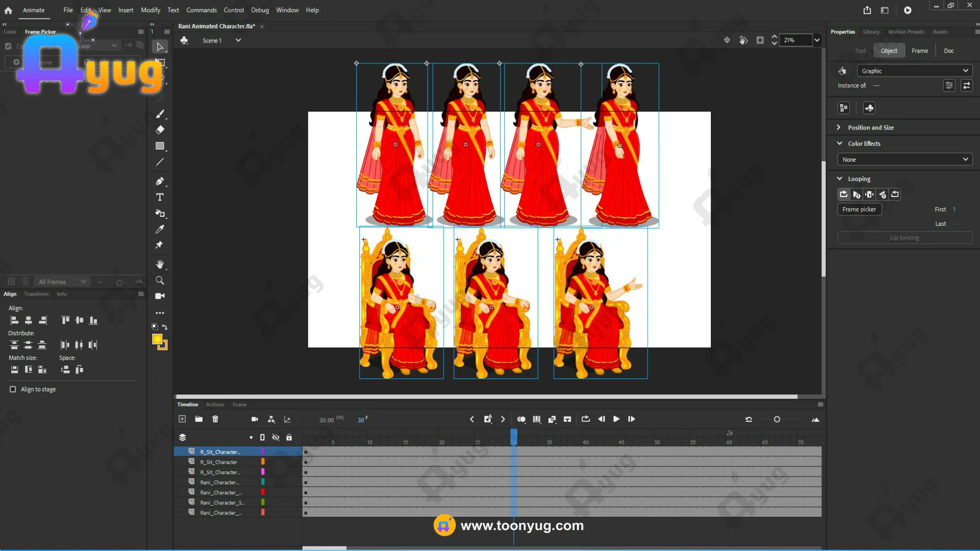Open the Graphic instance type dropdown
This screenshot has width=980, height=551.
[914, 71]
